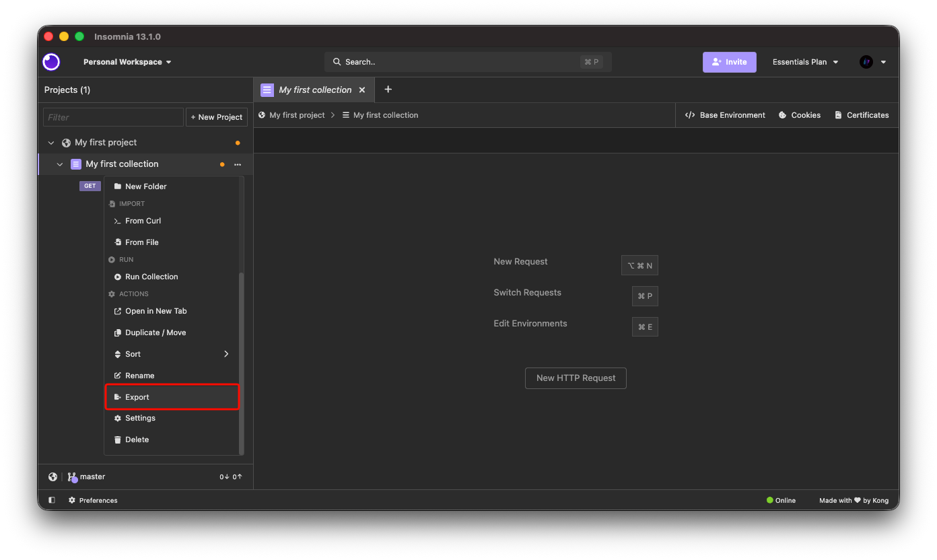Viewport: 937px width, 560px height.
Task: Click the My first collection list icon
Action: click(76, 164)
